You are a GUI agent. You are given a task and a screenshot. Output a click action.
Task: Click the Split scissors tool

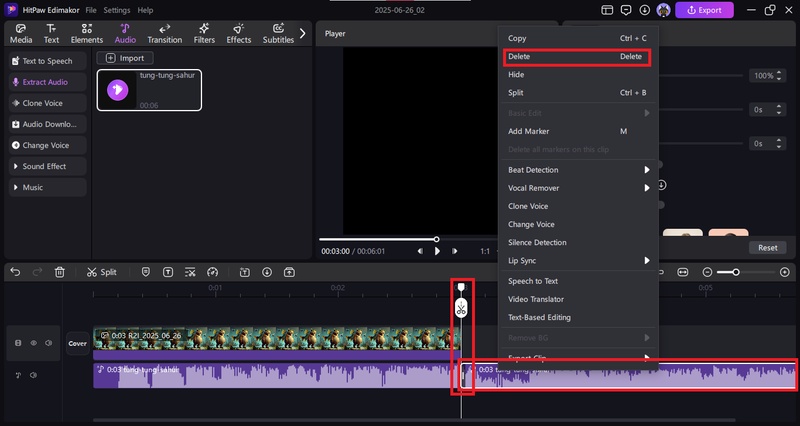coord(101,272)
